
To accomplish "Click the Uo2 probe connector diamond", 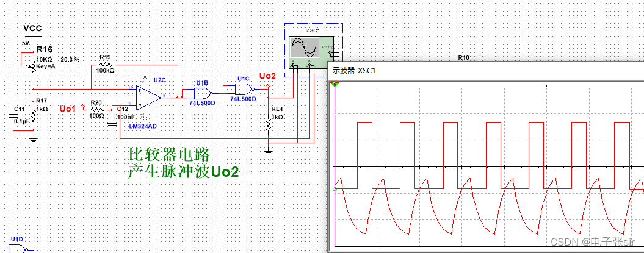I will click(268, 86).
